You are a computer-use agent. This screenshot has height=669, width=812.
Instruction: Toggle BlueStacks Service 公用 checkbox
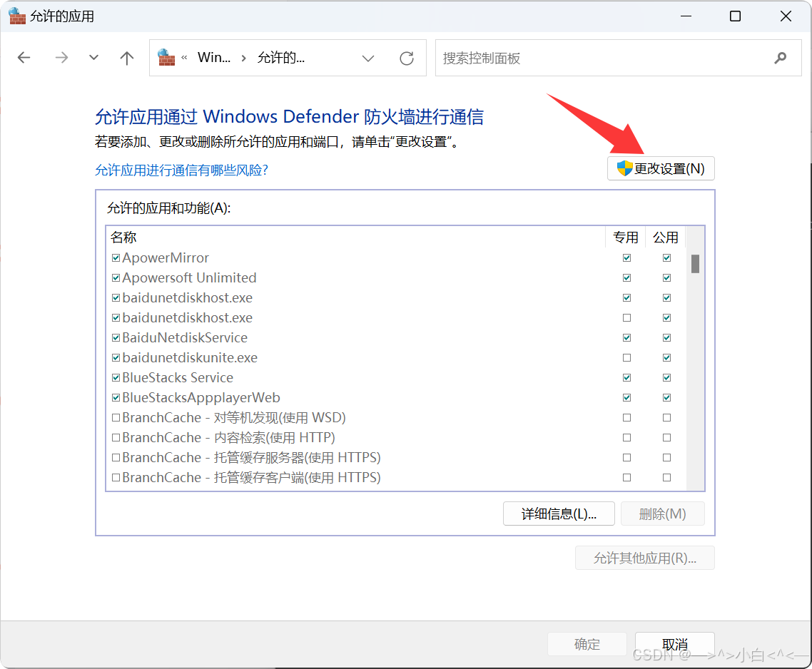pyautogui.click(x=666, y=377)
